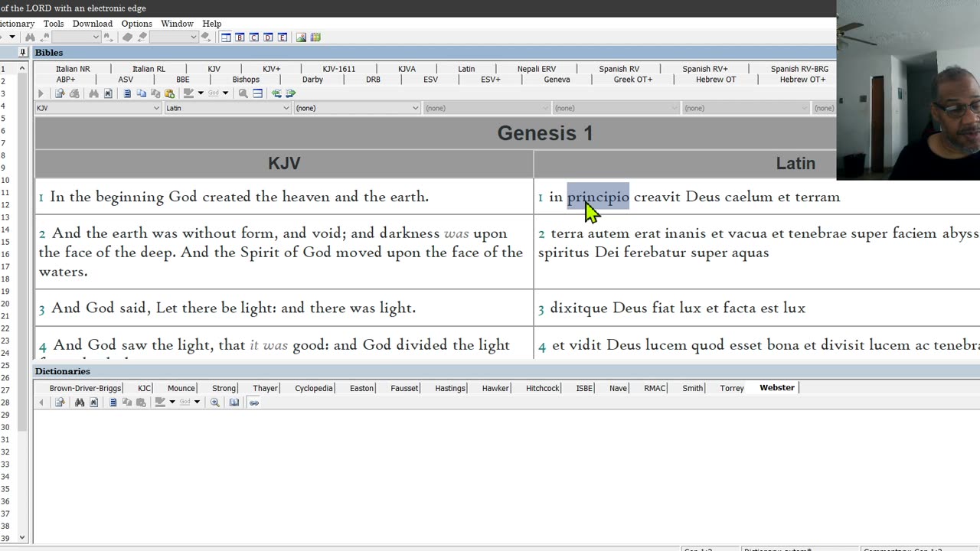Click the highlighted word 'principio' in Latin verse 1
The width and height of the screenshot is (980, 551).
tap(598, 197)
